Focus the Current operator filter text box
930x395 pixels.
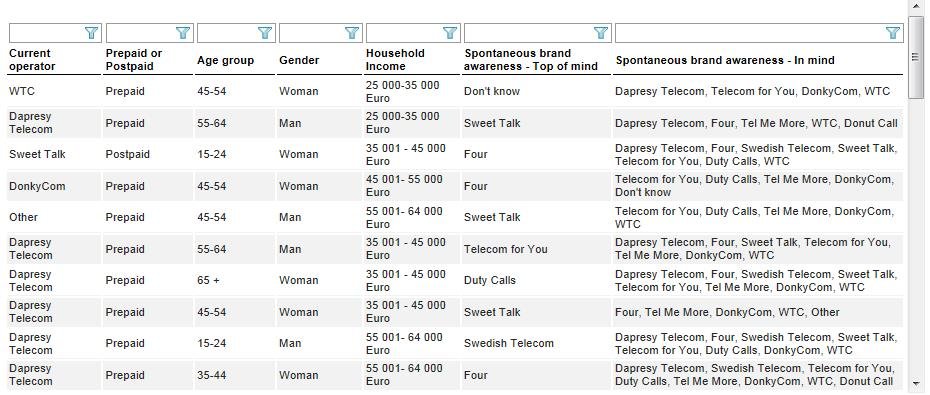46,33
